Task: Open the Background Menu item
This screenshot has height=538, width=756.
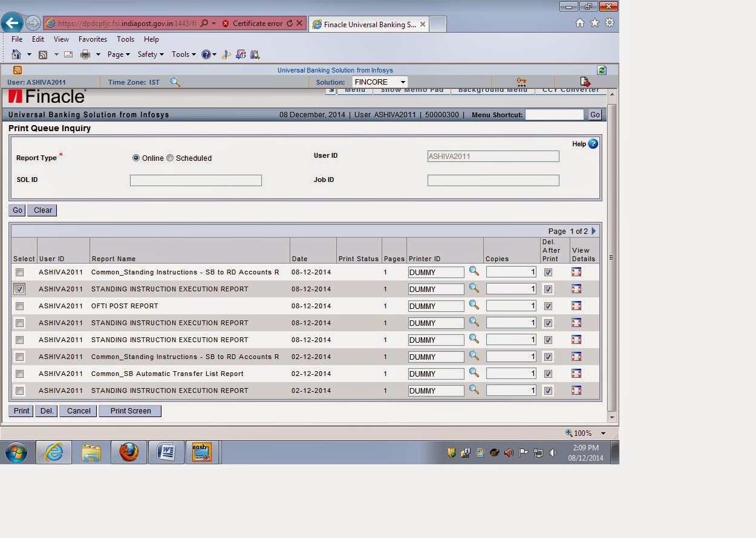Action: 492,89
